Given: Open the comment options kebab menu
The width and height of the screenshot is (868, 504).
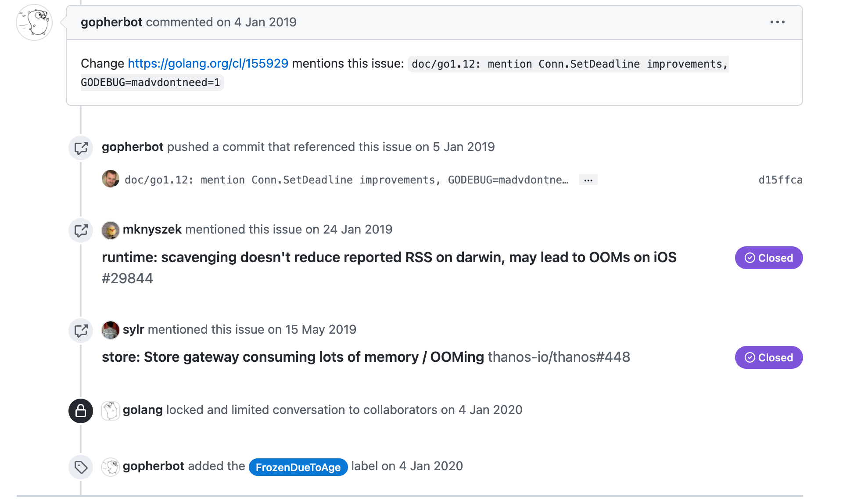Looking at the screenshot, I should click(x=778, y=22).
